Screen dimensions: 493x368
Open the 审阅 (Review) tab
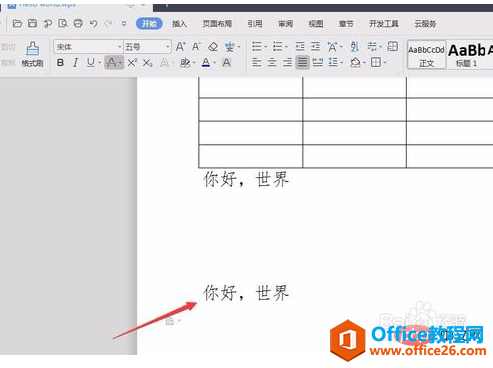[x=285, y=24]
